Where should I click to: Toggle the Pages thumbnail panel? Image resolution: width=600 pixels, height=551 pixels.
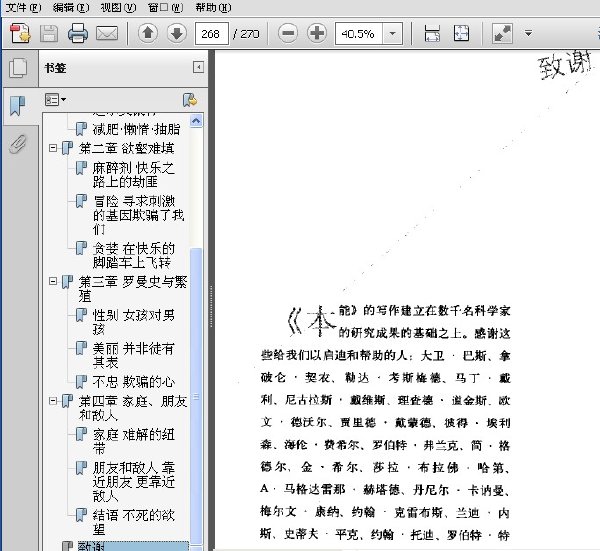point(18,68)
